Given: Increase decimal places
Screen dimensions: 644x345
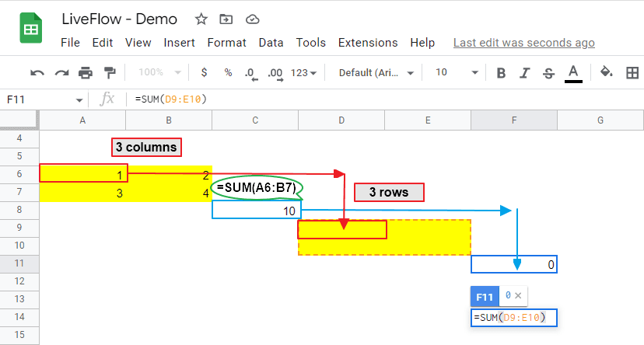Looking at the screenshot, I should point(275,74).
